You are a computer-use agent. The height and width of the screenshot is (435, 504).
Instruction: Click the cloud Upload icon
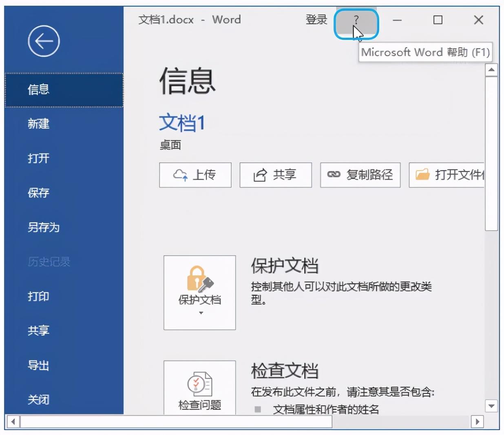pos(180,175)
